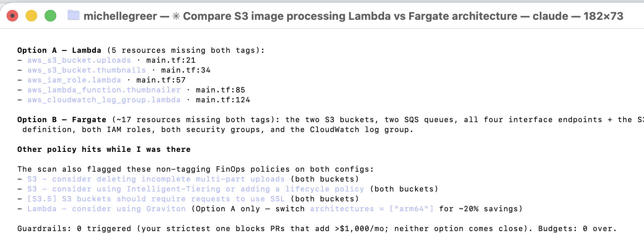Click the green zoom window button
Viewport: 644px width, 241px height.
click(50, 16)
